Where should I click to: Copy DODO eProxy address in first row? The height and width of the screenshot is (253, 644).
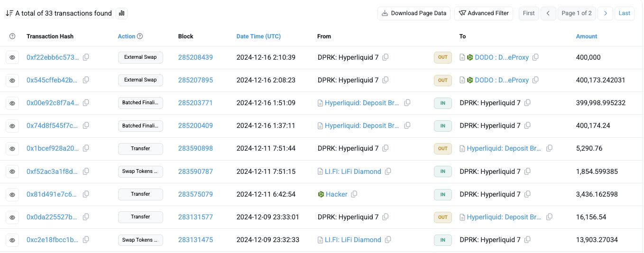coord(535,57)
